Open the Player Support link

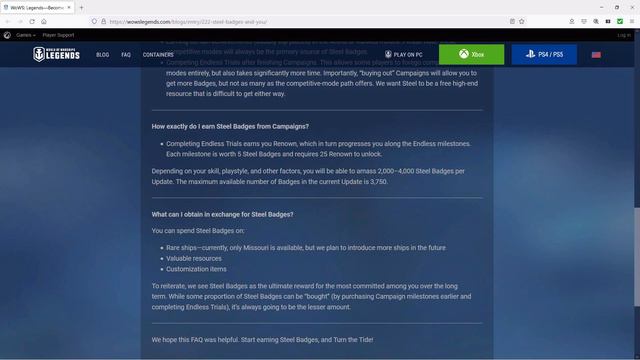pyautogui.click(x=58, y=35)
